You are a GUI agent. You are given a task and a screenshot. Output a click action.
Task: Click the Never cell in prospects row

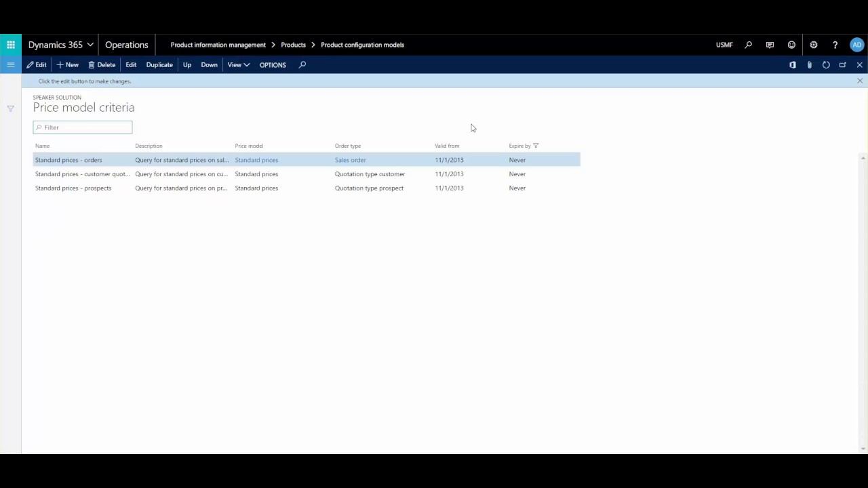[517, 188]
